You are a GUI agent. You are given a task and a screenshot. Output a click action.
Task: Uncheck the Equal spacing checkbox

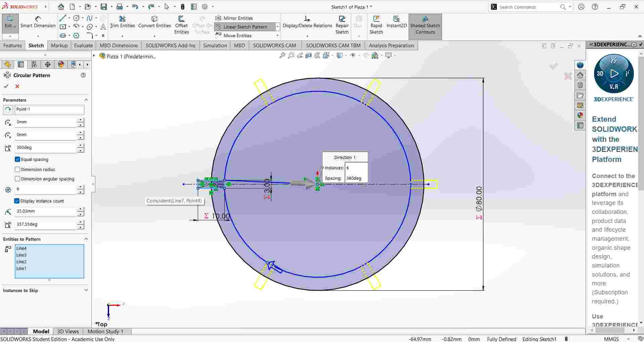point(17,159)
